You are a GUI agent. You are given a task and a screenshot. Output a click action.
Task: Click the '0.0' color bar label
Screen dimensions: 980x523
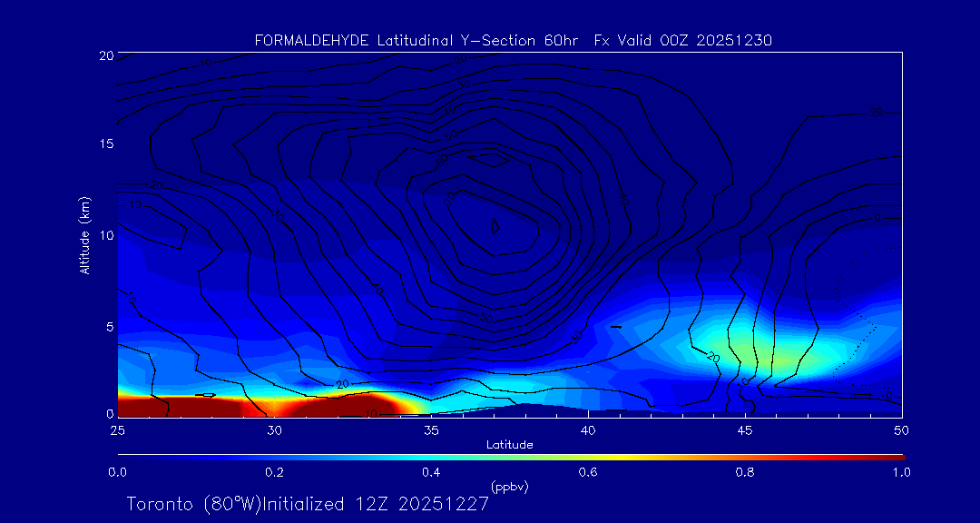pos(118,473)
